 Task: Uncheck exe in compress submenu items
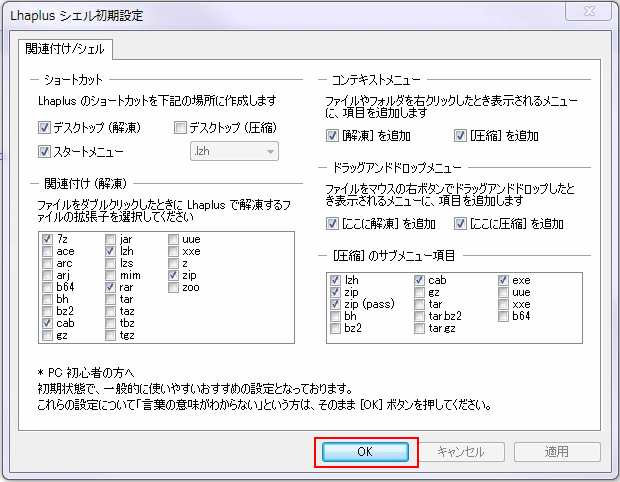(504, 281)
